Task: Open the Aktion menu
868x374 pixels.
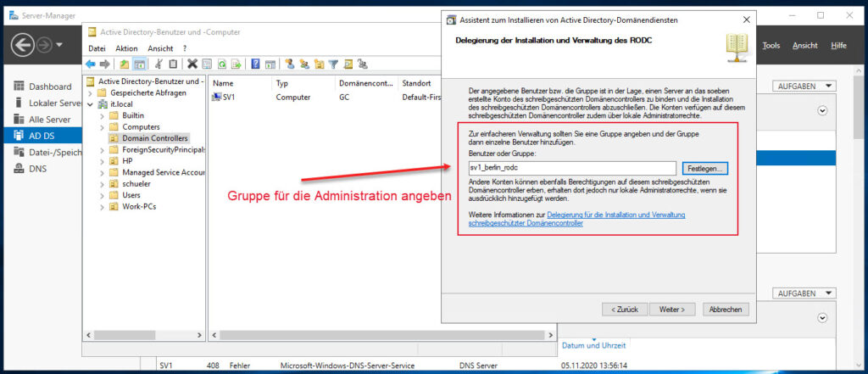Action: (126, 48)
